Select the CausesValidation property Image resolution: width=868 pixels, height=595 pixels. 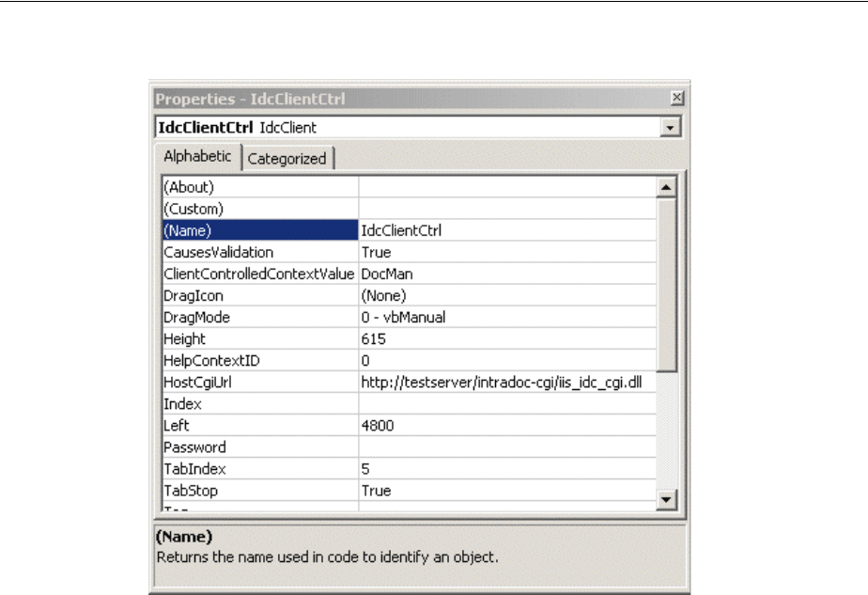pos(260,252)
